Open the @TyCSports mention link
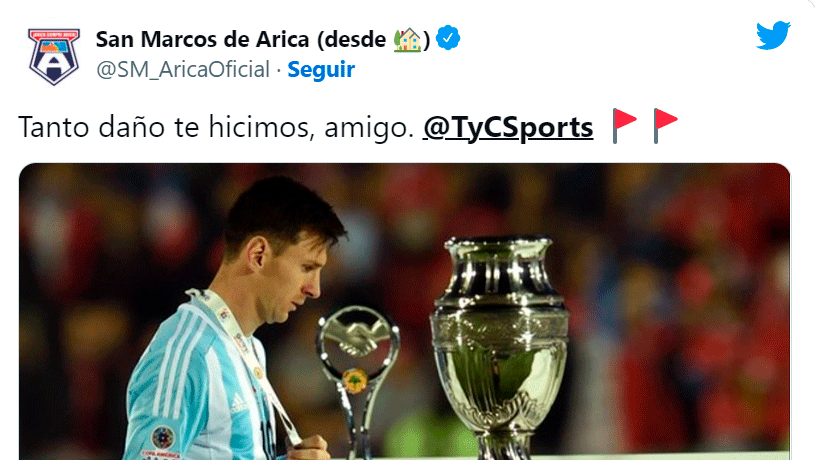The width and height of the screenshot is (820, 460). click(x=508, y=127)
